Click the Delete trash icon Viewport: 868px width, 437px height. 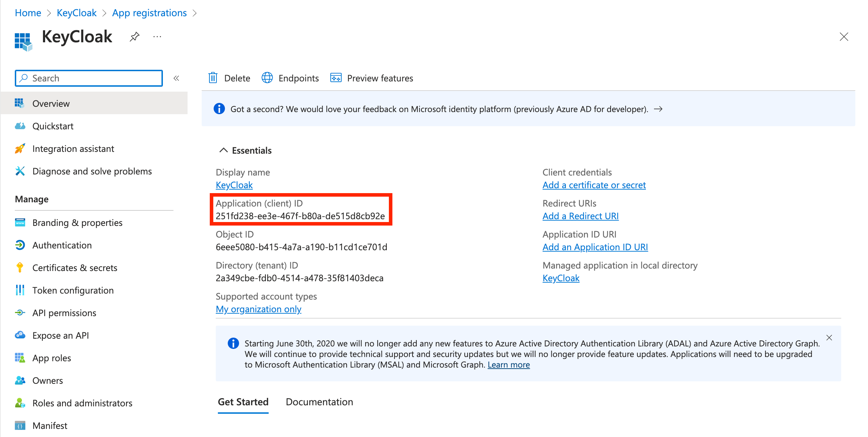tap(213, 78)
